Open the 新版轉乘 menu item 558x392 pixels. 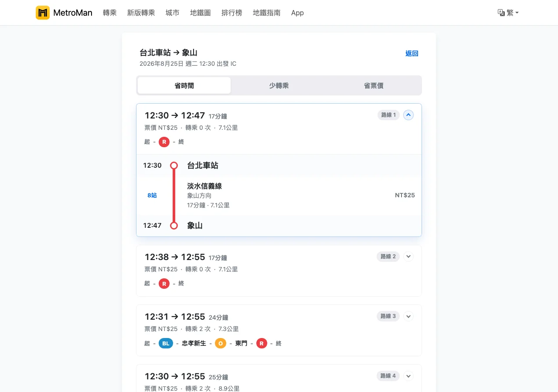coord(141,13)
